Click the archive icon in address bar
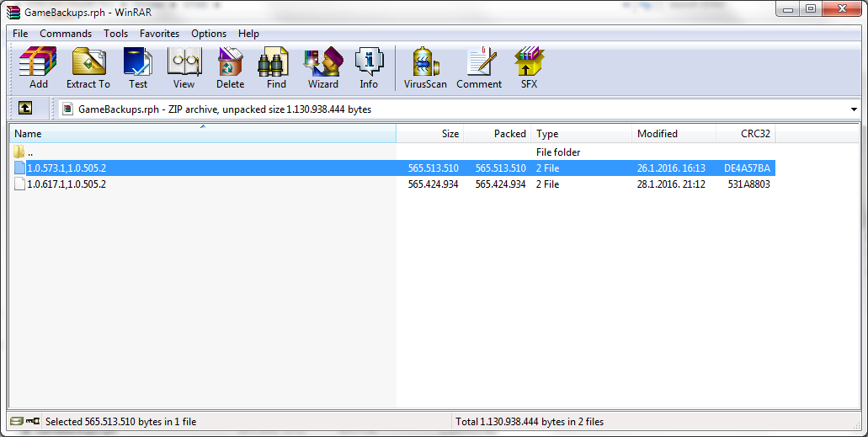This screenshot has width=868, height=437. pyautogui.click(x=67, y=109)
